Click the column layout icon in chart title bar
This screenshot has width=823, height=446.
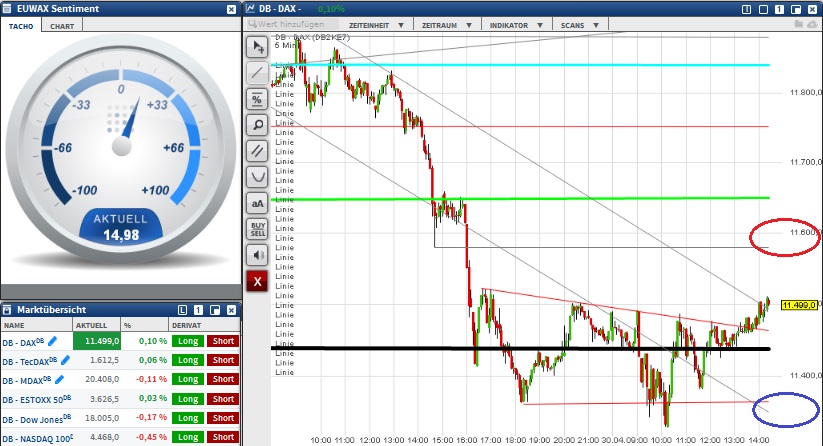point(746,9)
